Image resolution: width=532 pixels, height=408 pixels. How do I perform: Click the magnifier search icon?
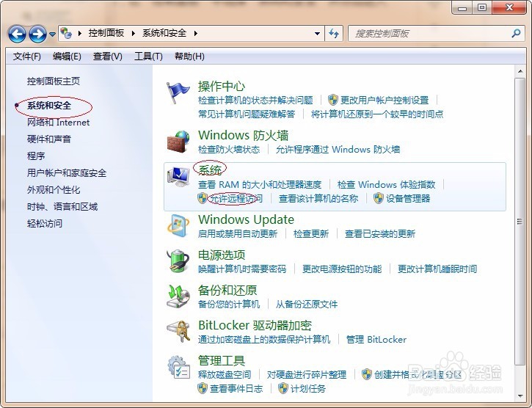pyautogui.click(x=516, y=33)
